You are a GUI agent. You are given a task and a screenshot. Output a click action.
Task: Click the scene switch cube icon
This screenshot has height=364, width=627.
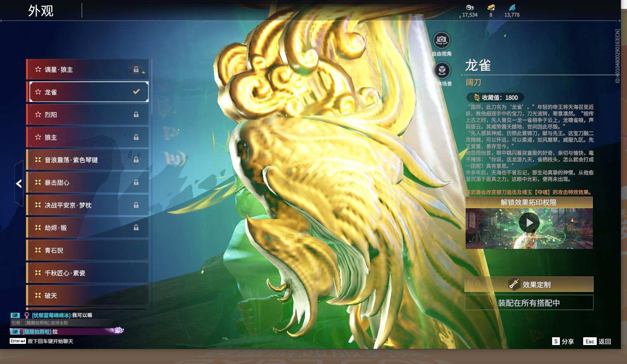point(442,71)
